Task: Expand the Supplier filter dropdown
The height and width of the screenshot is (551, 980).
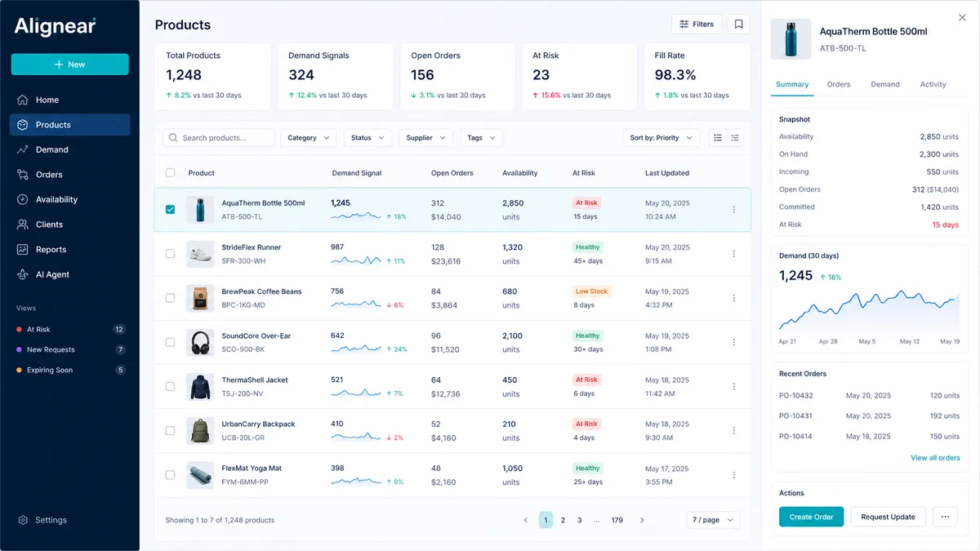Action: (x=426, y=138)
